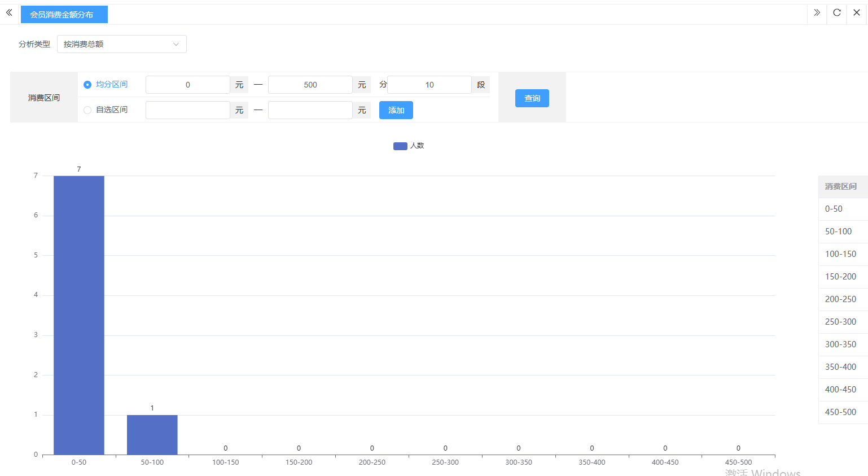Click the refresh page icon

pos(837,12)
